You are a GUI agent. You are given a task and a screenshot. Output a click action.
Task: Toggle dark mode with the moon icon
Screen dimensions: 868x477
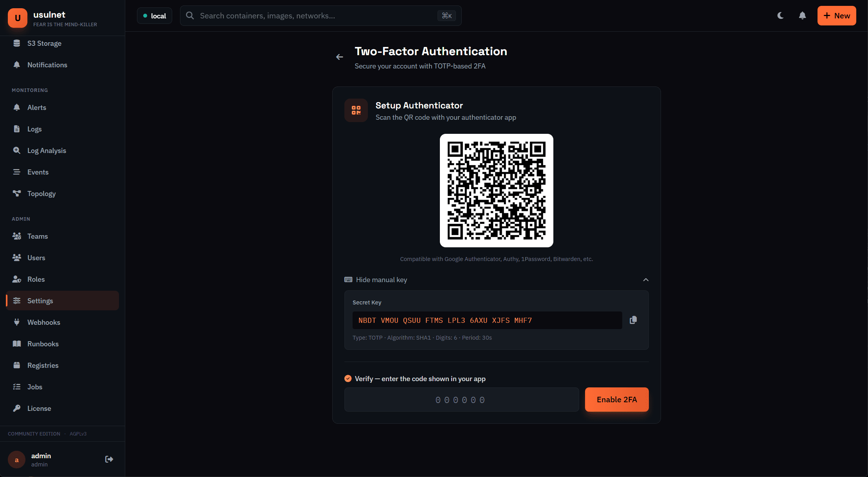point(780,16)
